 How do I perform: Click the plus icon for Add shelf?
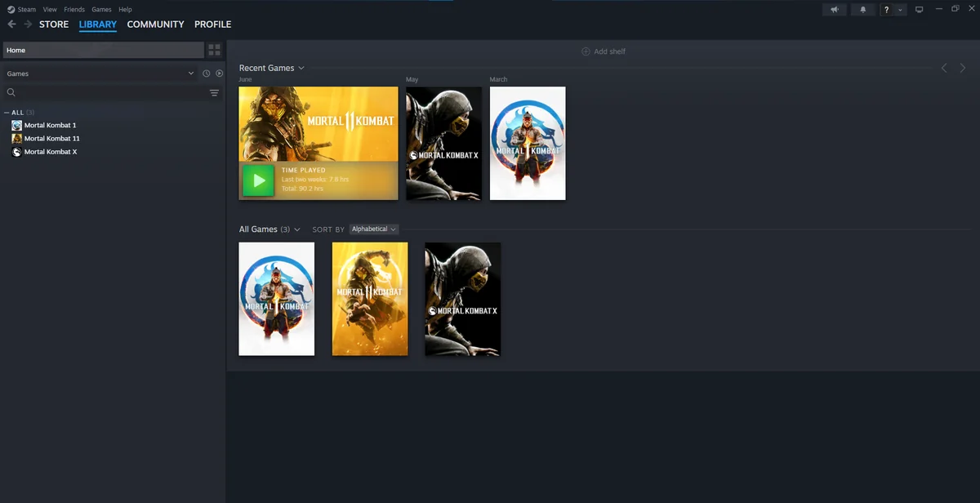point(586,51)
